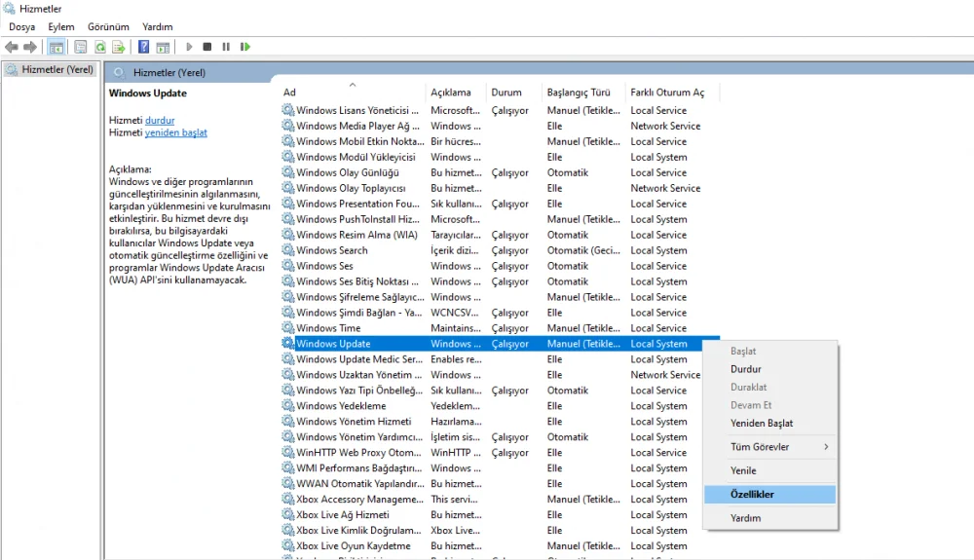Choose Durdur in the context menu
The image size is (974, 560).
[x=770, y=369]
